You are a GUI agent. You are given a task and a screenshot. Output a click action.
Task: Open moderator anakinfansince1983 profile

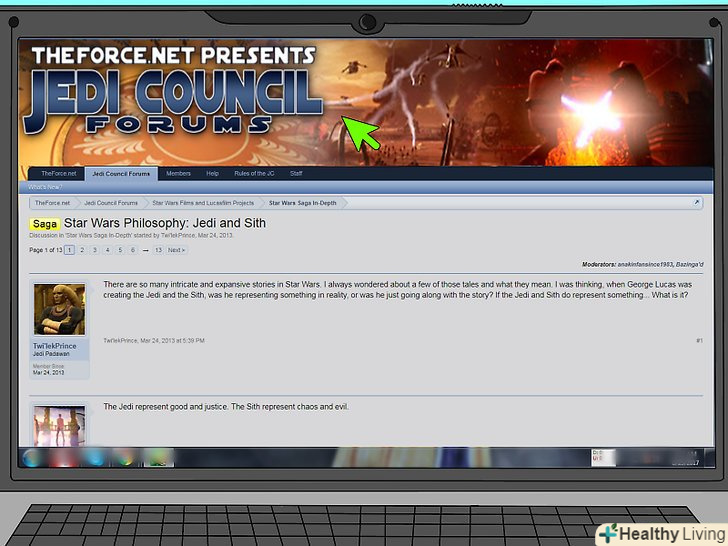tap(645, 264)
